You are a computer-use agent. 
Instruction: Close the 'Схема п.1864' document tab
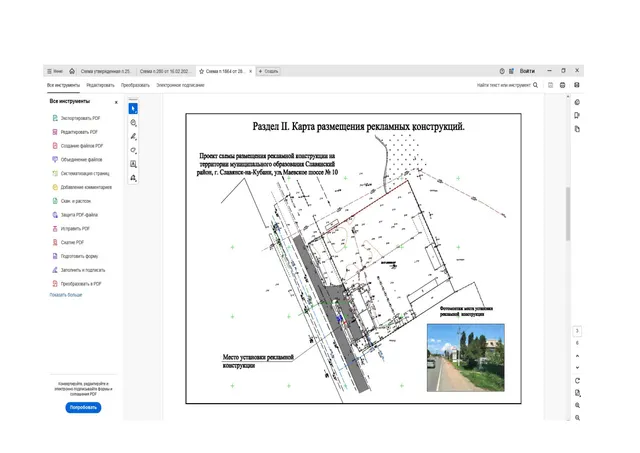[x=250, y=71]
